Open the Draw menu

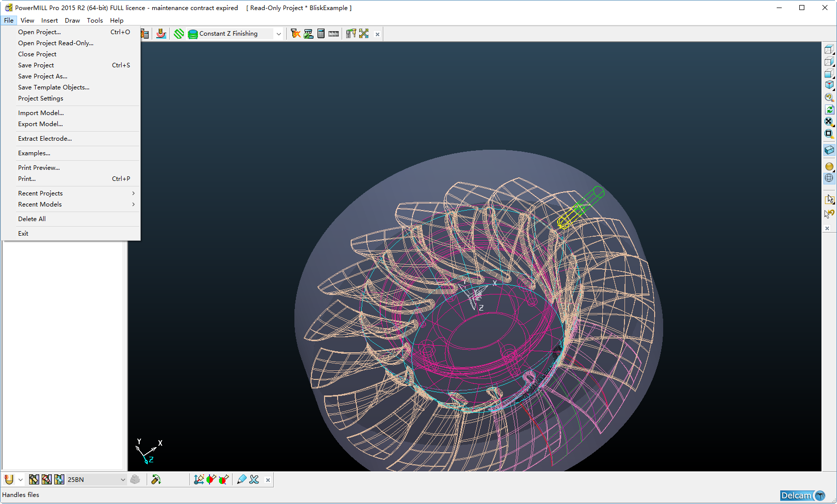coord(72,21)
